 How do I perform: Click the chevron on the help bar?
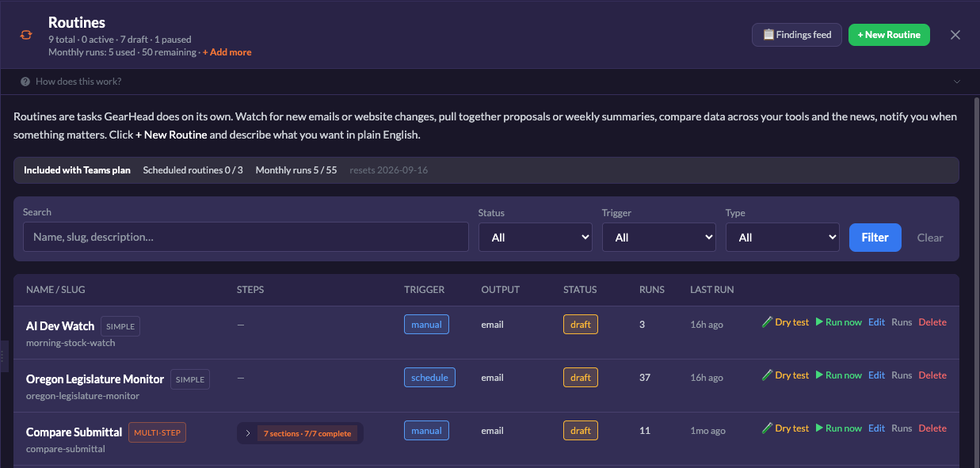pos(957,82)
